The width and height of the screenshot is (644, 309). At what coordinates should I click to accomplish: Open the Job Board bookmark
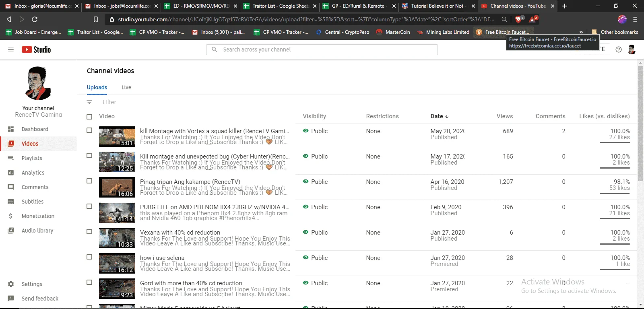[33, 32]
